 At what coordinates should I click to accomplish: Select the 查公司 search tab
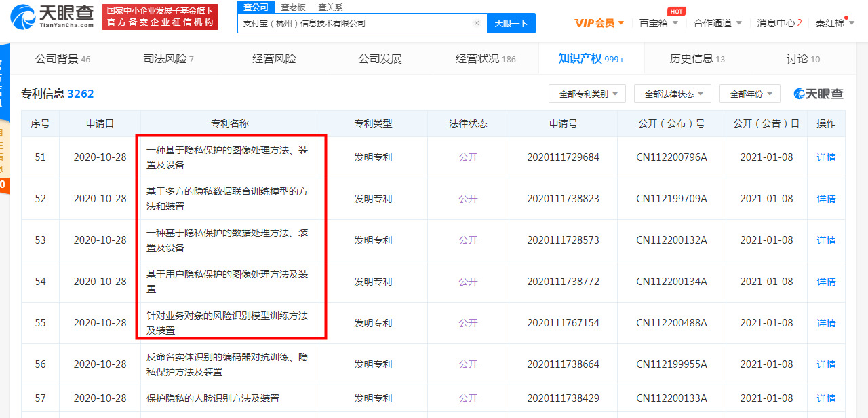pos(256,7)
